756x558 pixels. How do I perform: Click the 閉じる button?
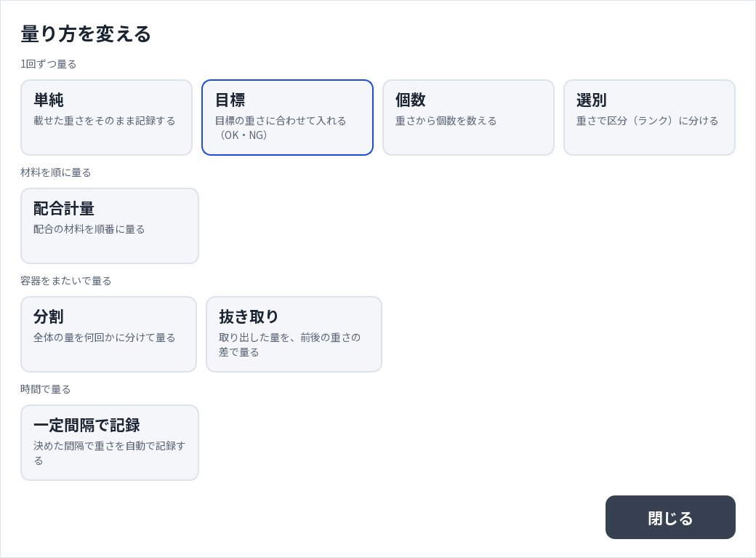670,517
